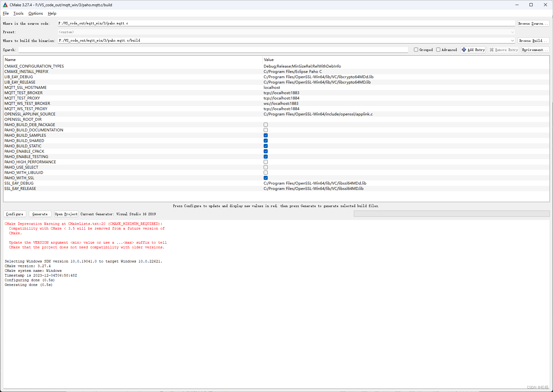This screenshot has height=392, width=553.
Task: Click Browse Source to pick source folder
Action: pos(533,23)
